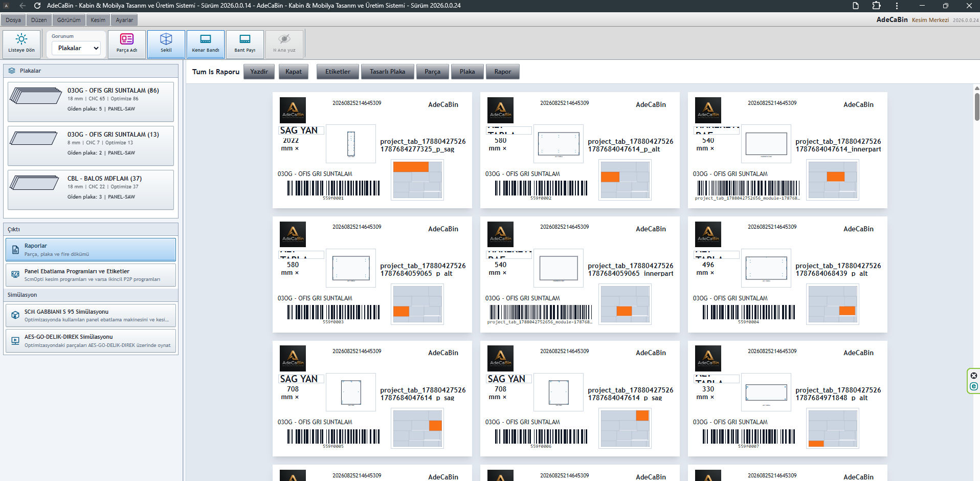Click the barcode 559f0001

(x=333, y=188)
